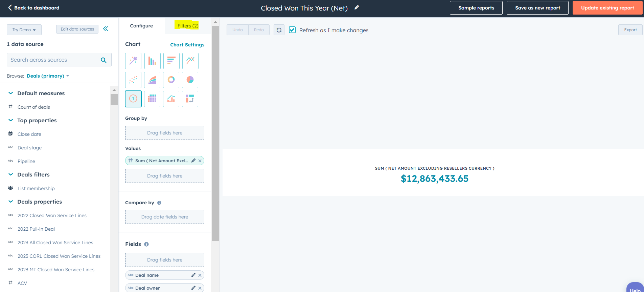Open the Configure tab

pos(141,26)
